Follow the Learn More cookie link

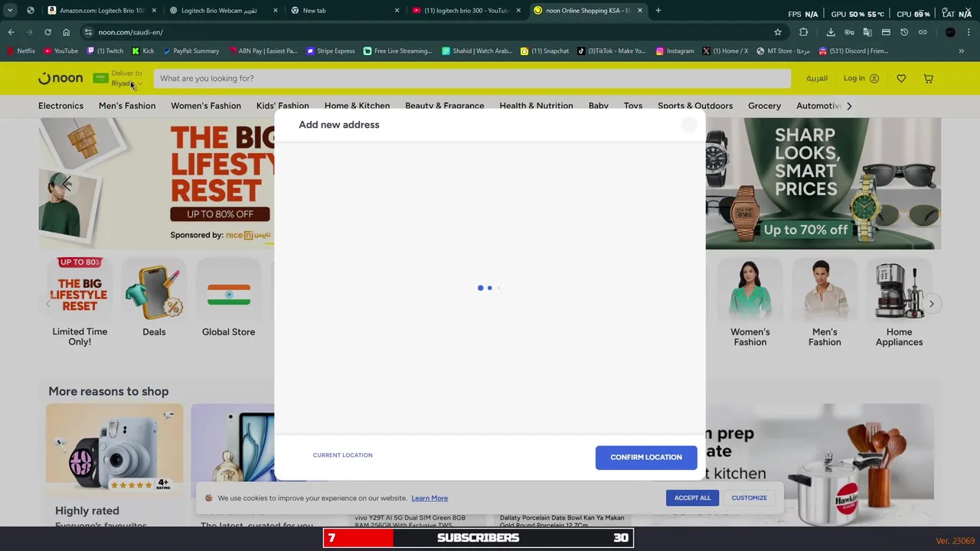coord(430,498)
